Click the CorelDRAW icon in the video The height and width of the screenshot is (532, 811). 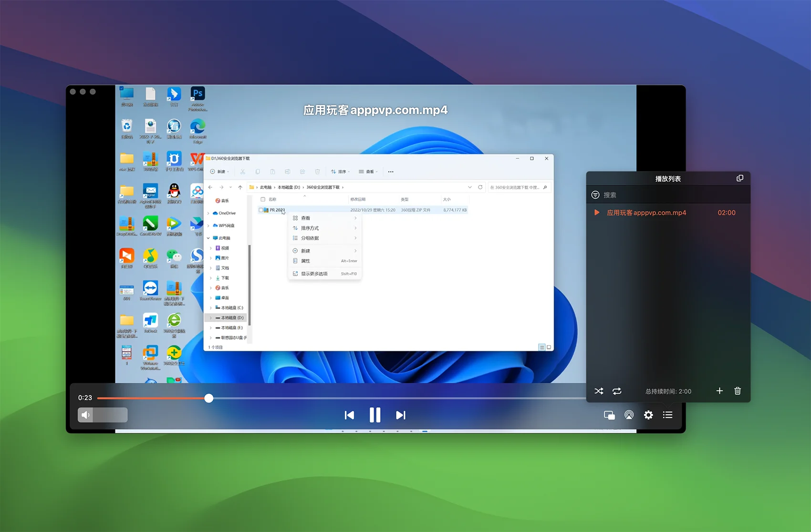coord(150,225)
